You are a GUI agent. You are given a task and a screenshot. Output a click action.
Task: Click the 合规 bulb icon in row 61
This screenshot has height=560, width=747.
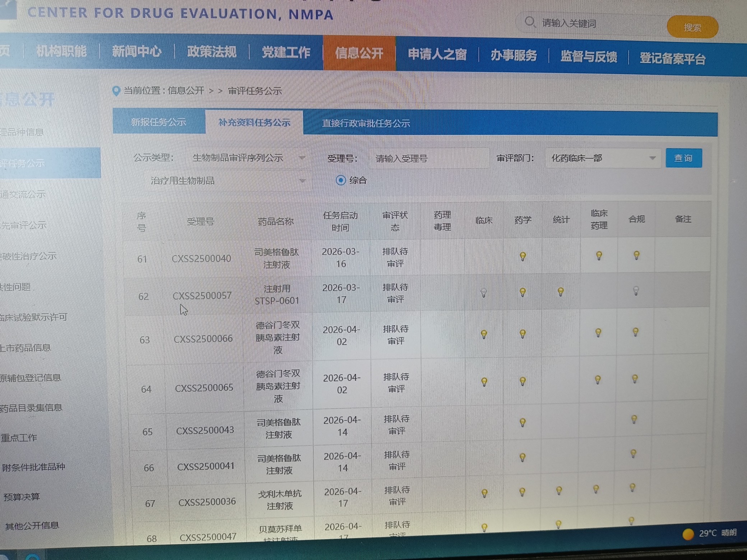pos(636,255)
